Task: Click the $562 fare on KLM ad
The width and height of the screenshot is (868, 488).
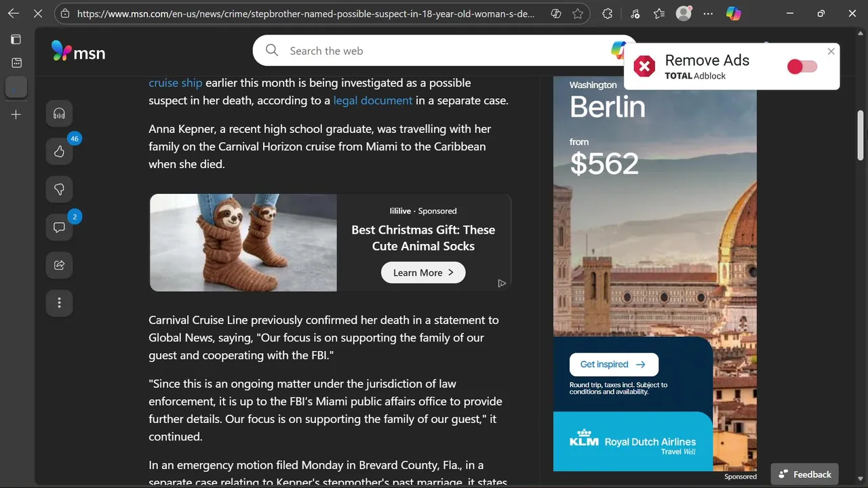Action: pos(604,163)
